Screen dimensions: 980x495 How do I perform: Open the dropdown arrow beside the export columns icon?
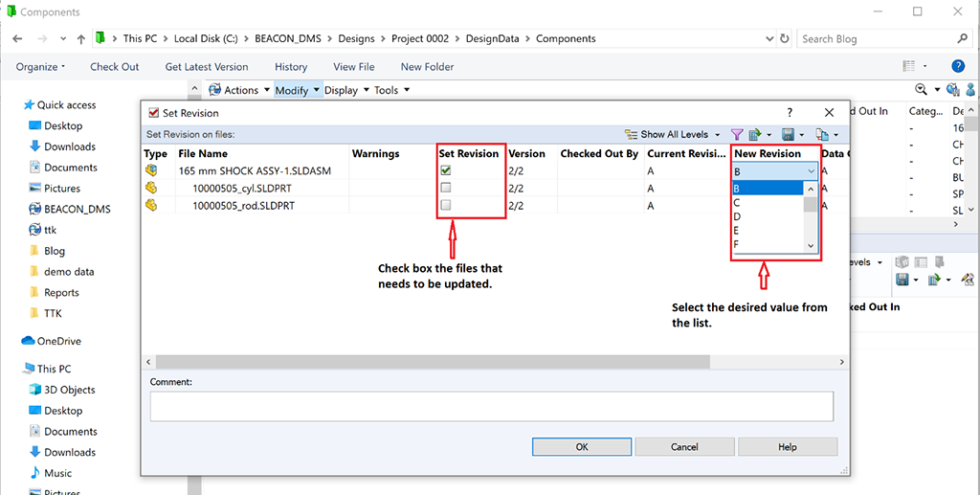pyautogui.click(x=769, y=135)
